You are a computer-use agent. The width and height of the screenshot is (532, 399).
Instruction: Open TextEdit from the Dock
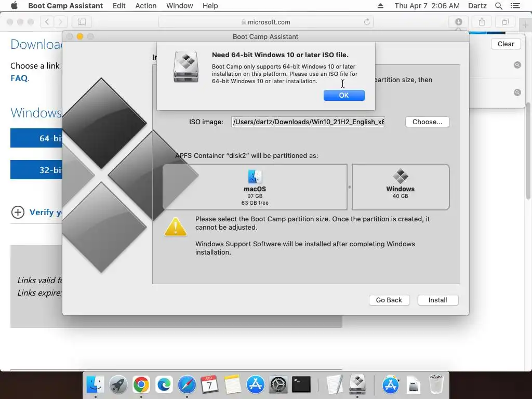(x=334, y=385)
